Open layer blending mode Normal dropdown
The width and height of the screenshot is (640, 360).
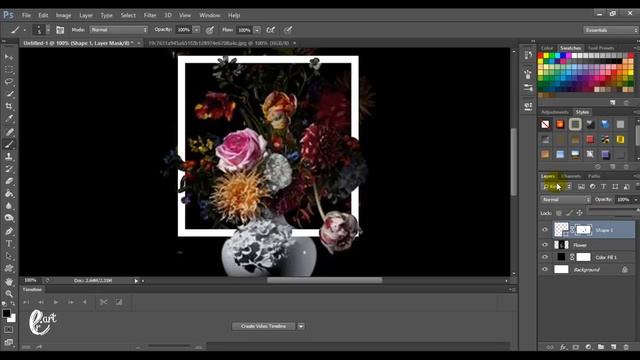[566, 200]
